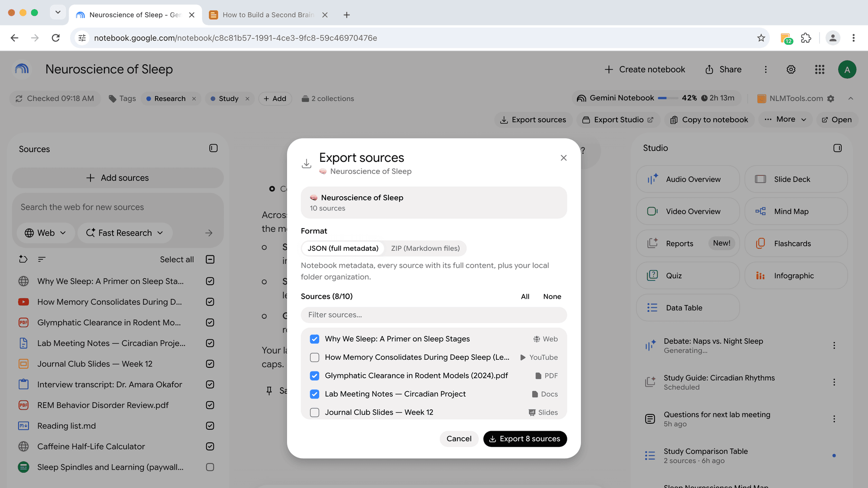
Task: Toggle Select all sources checkbox
Action: [210, 259]
